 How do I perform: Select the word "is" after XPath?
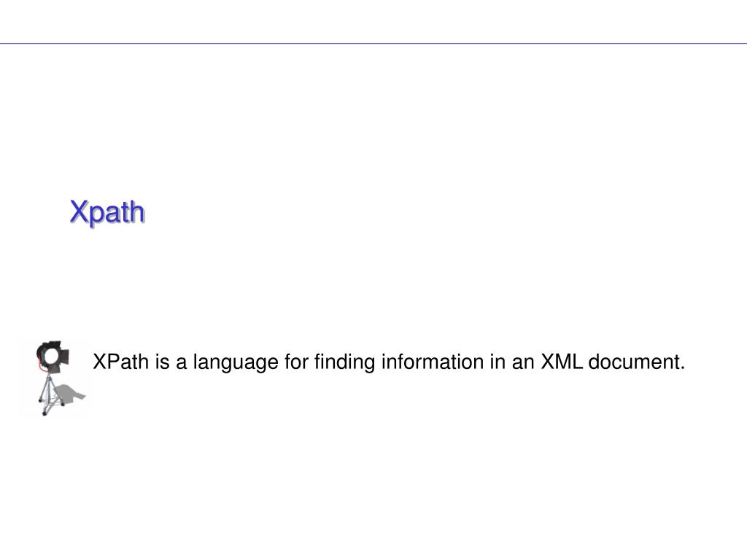pos(163,362)
